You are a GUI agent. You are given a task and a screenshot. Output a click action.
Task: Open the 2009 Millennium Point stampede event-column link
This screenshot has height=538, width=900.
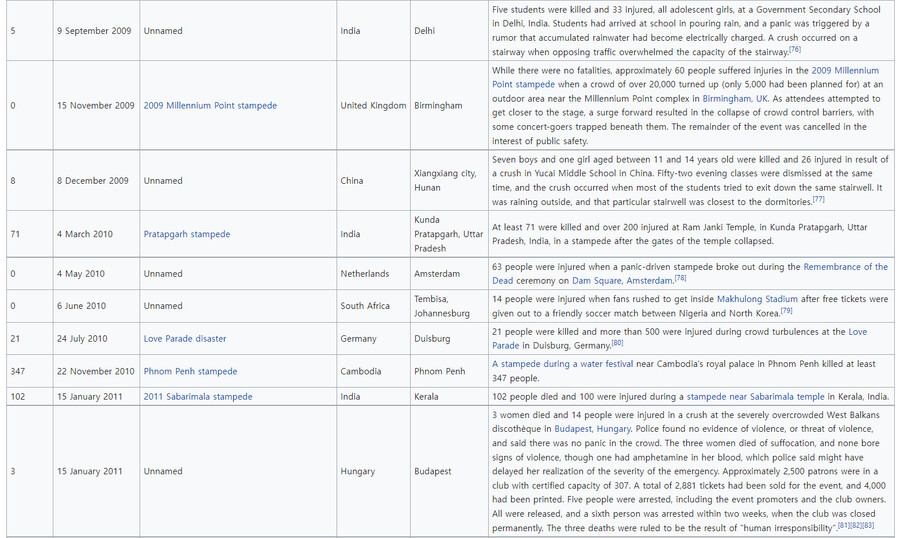pyautogui.click(x=210, y=106)
